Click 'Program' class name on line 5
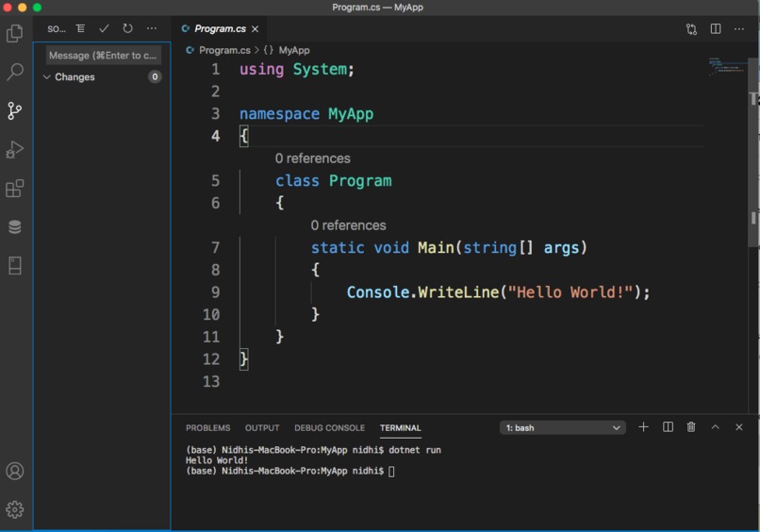 [x=360, y=181]
